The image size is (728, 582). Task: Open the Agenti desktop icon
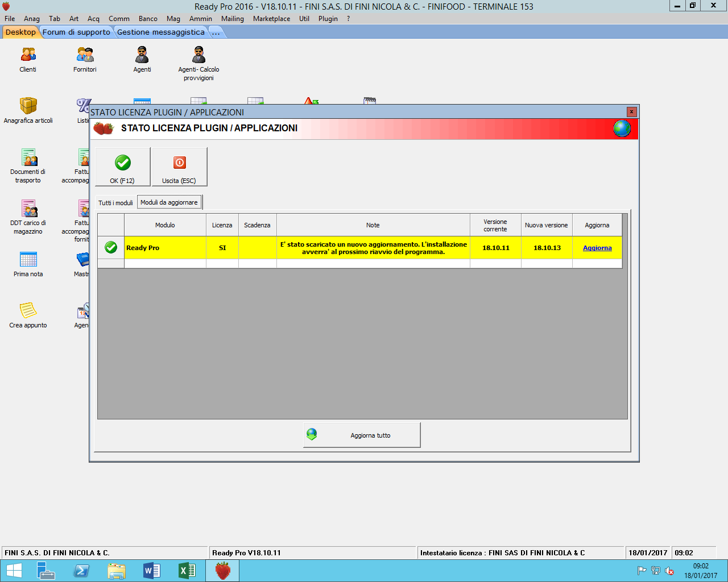[142, 60]
